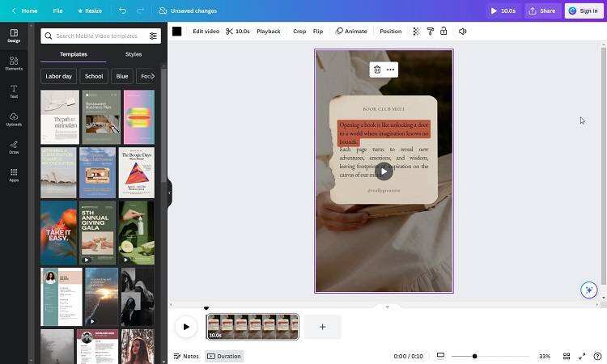Open the Elements panel
This screenshot has width=607, height=364.
click(14, 63)
